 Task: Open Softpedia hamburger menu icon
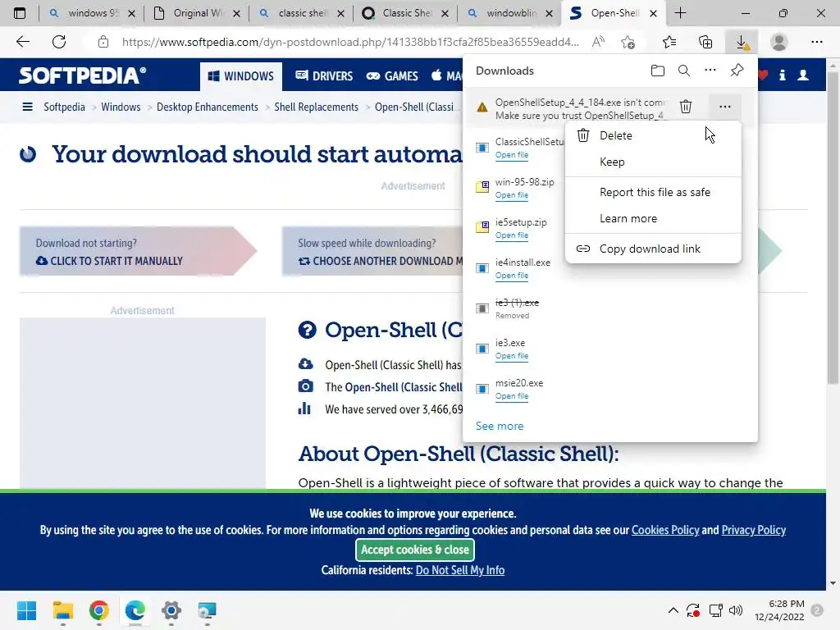pyautogui.click(x=27, y=107)
